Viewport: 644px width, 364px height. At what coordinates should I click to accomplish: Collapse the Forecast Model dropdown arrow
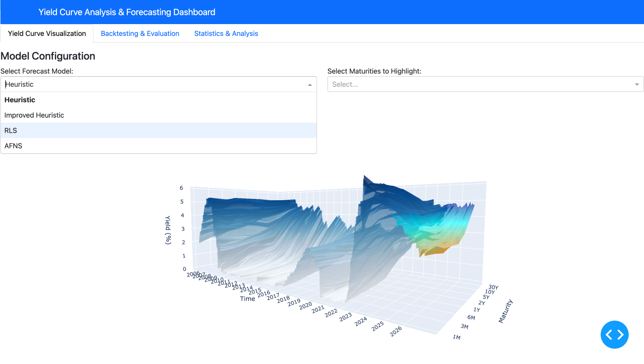(310, 85)
